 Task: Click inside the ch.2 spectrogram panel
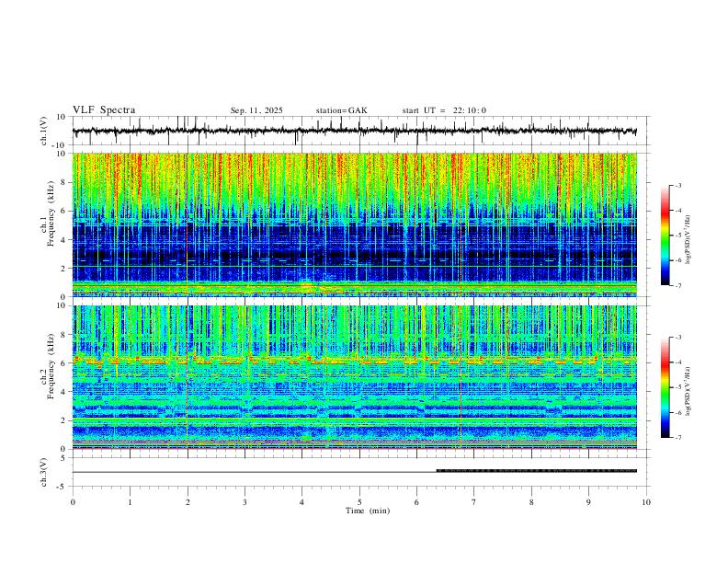coord(355,377)
